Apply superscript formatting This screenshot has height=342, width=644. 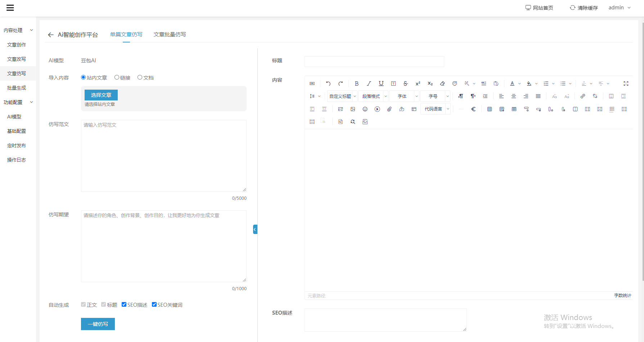pos(418,84)
